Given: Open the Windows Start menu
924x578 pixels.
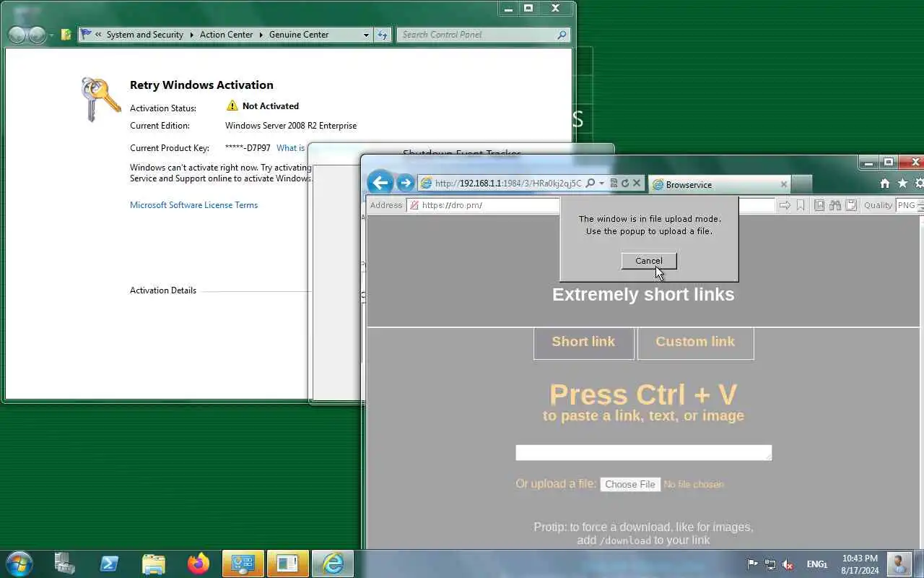Looking at the screenshot, I should click(x=19, y=563).
